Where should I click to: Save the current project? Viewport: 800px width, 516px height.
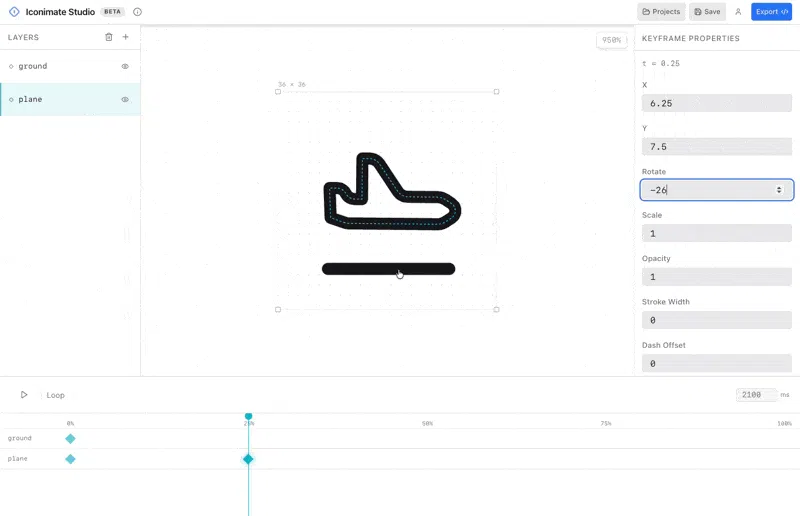pos(707,12)
